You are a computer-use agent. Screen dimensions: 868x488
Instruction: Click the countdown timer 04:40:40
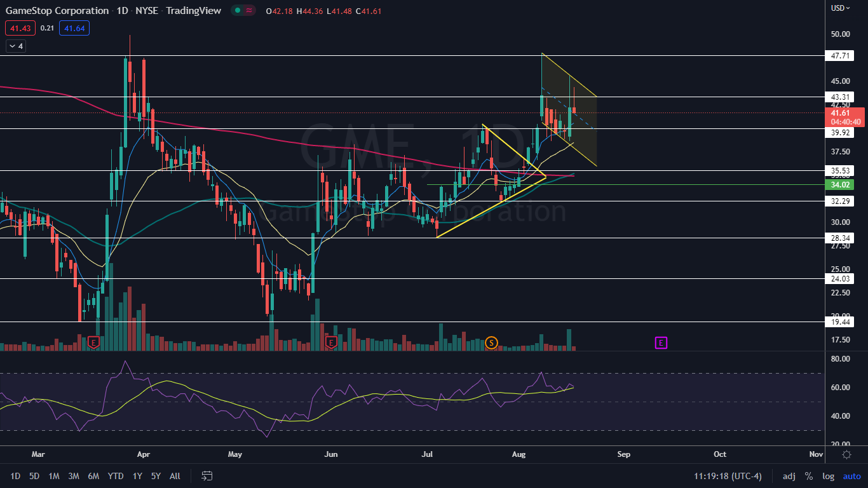pos(846,121)
